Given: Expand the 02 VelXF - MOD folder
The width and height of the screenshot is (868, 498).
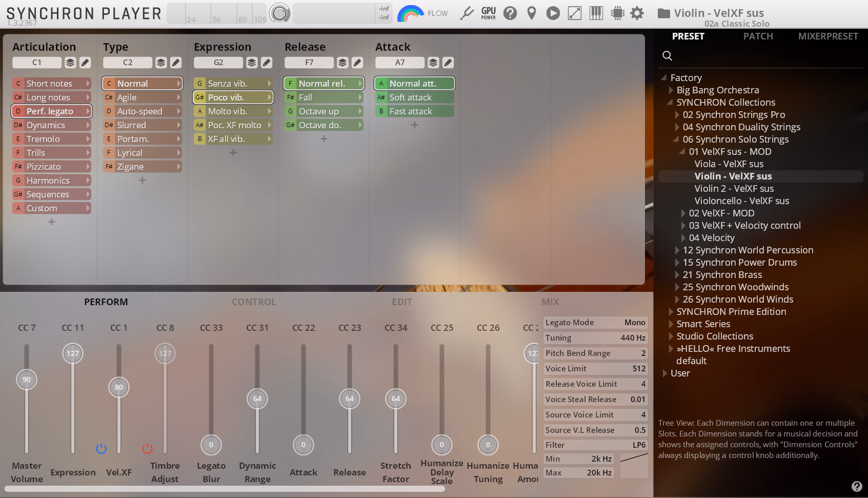Looking at the screenshot, I should [683, 213].
